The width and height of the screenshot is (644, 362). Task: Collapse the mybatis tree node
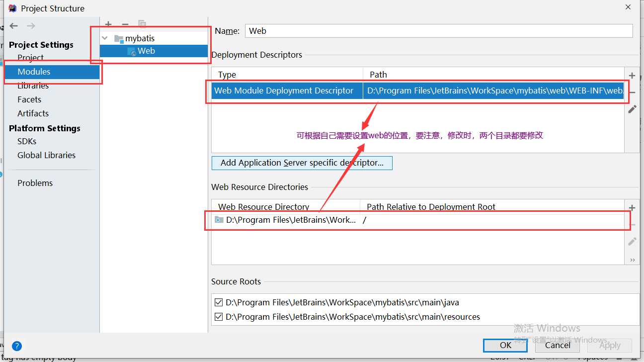pyautogui.click(x=104, y=38)
